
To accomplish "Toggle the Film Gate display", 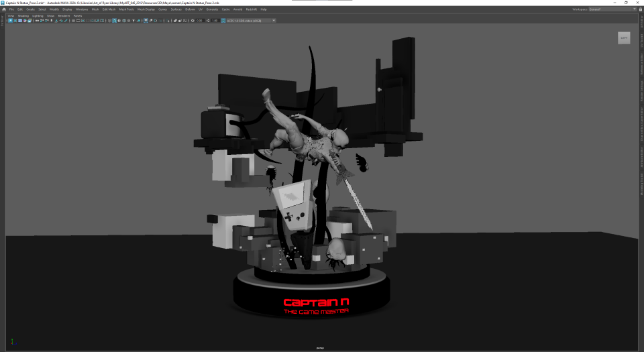I will point(78,20).
